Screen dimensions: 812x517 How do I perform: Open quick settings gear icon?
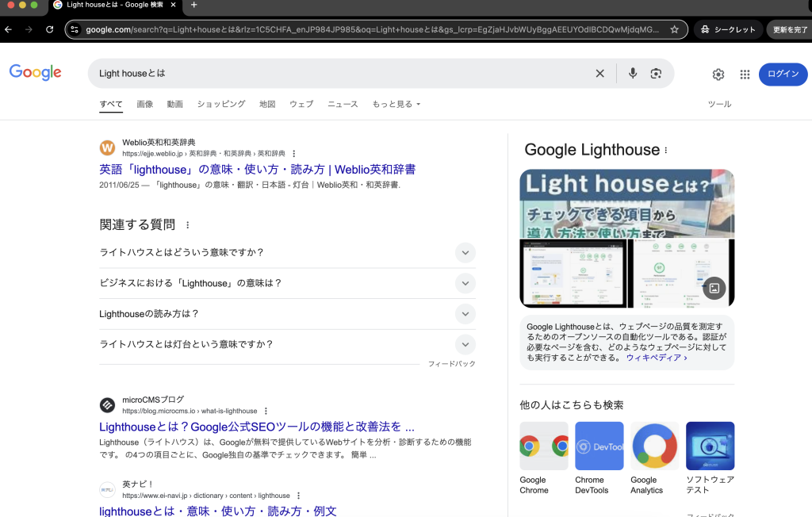coord(718,75)
